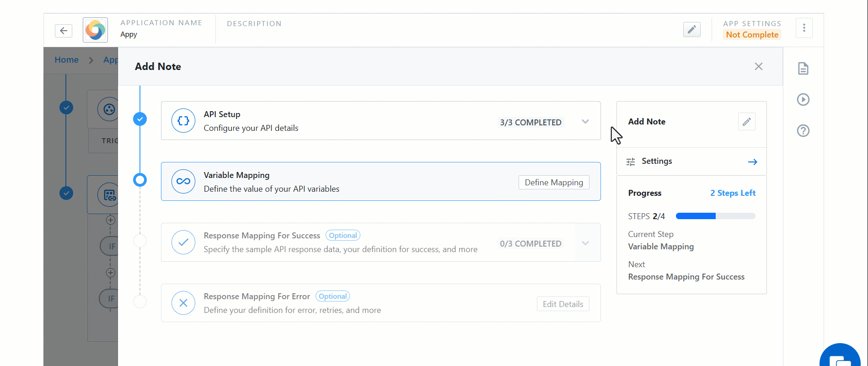Click the DESCRIPTION field label

(x=254, y=24)
